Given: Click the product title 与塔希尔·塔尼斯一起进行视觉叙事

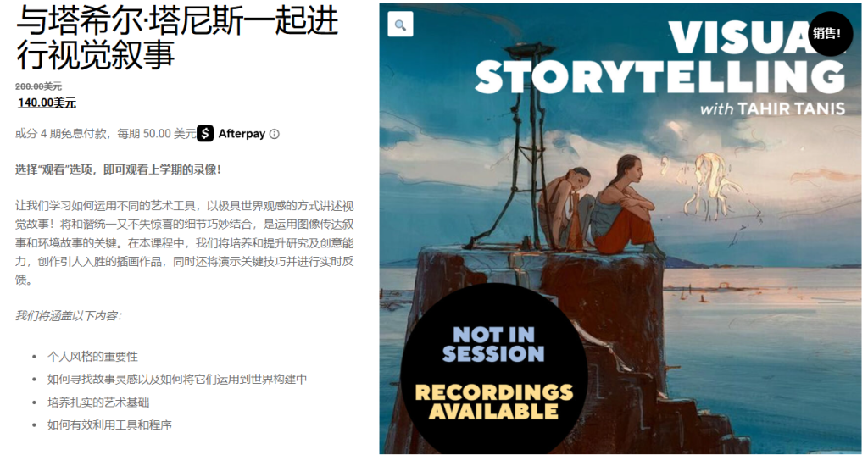Looking at the screenshot, I should 177,37.
